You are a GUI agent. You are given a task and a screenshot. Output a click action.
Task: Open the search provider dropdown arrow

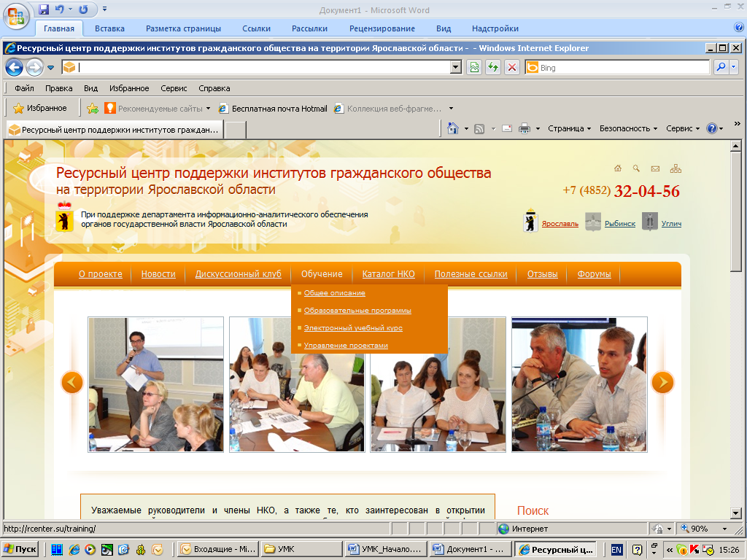(x=734, y=68)
